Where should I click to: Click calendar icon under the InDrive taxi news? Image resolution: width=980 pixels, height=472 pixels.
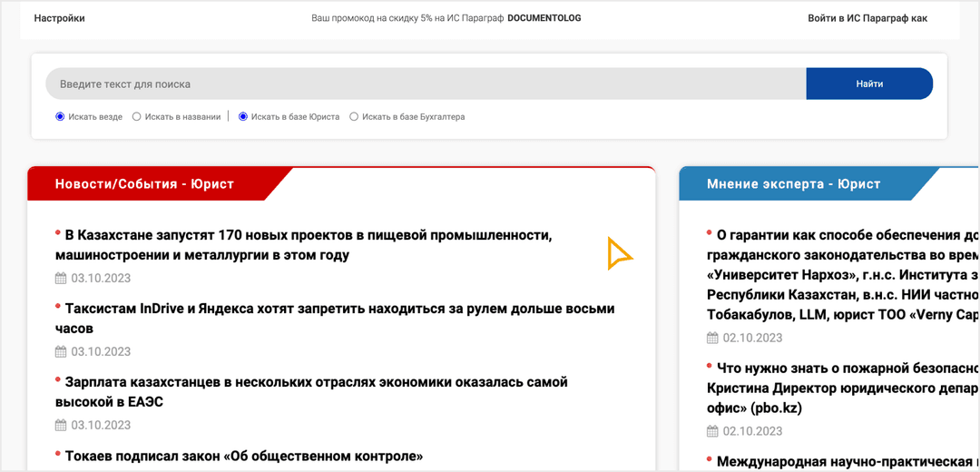[x=61, y=352]
